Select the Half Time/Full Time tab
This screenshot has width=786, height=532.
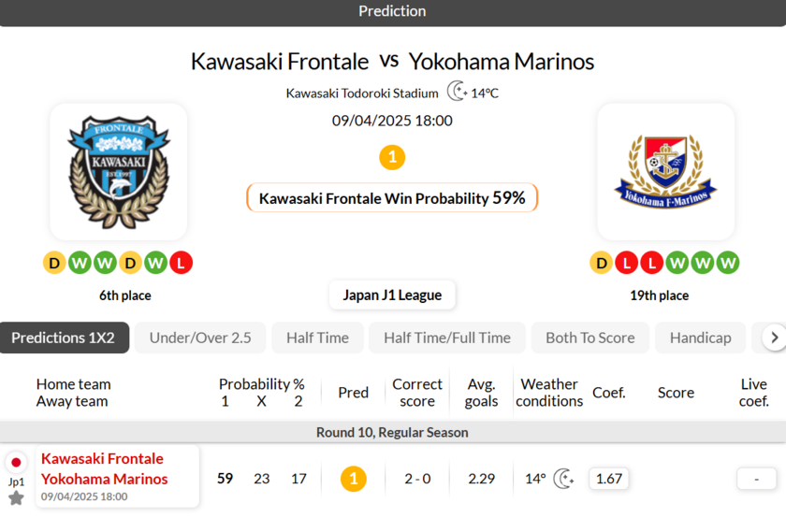447,338
